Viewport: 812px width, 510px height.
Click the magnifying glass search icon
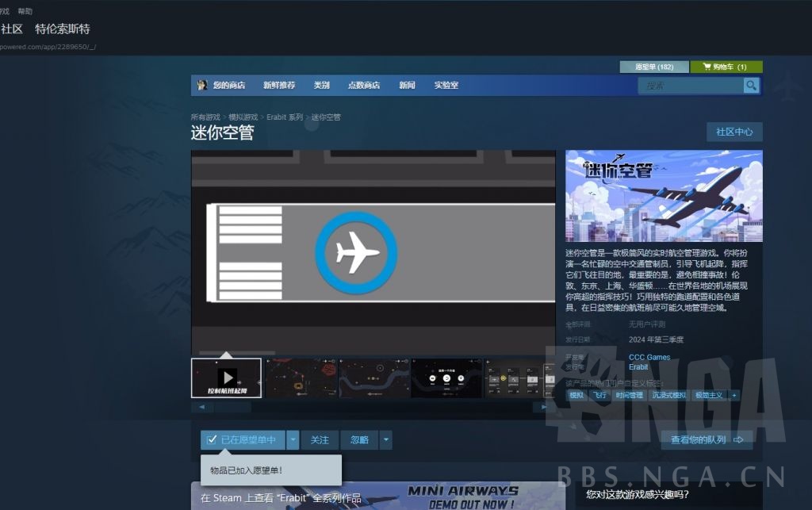[x=751, y=85]
